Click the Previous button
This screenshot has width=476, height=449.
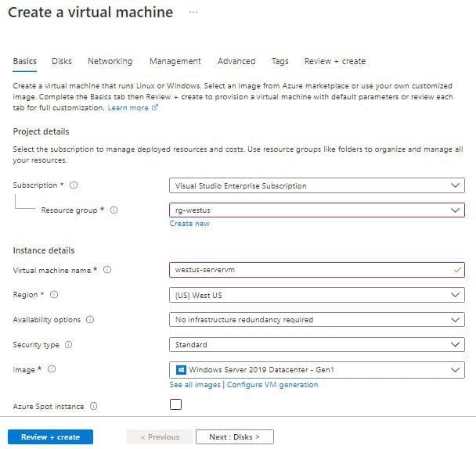160,436
